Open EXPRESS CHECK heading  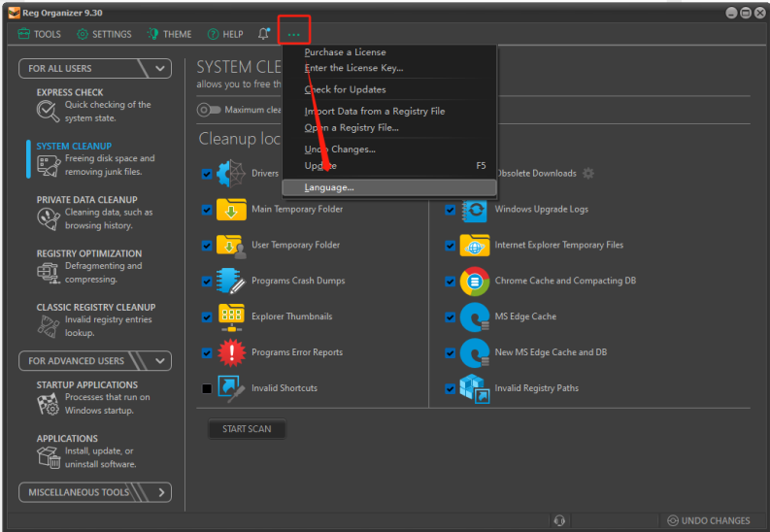point(70,92)
